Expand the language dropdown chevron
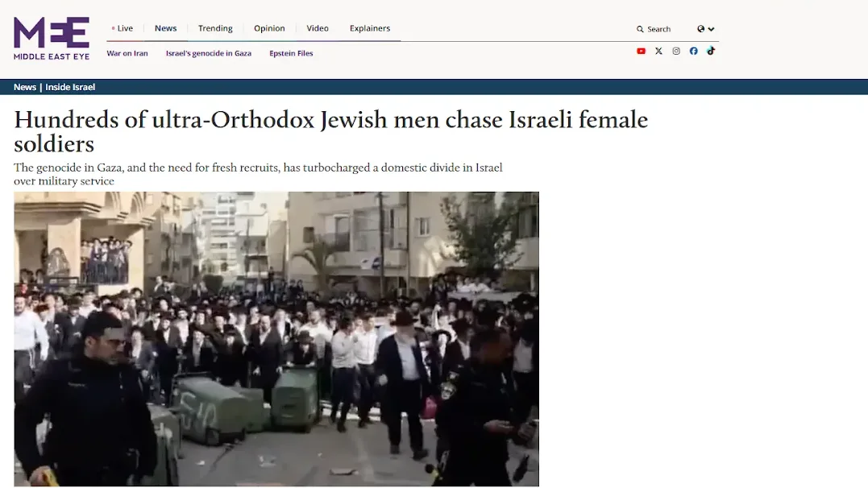Screen dimensions: 868x488 click(712, 29)
